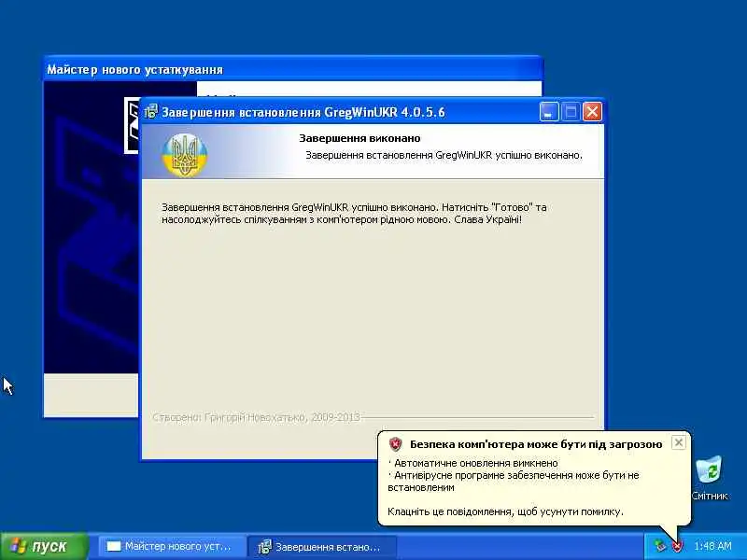
Task: Click the red shield icon in security balloon
Action: [x=395, y=444]
